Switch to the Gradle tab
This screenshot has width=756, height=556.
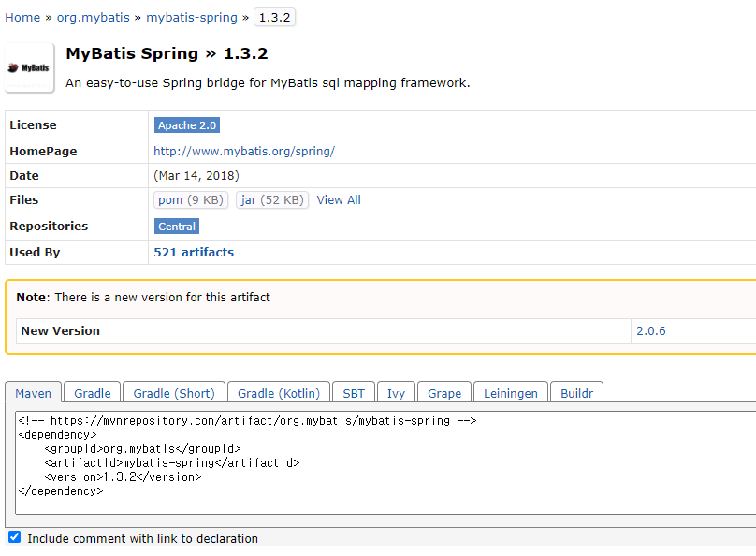[93, 393]
